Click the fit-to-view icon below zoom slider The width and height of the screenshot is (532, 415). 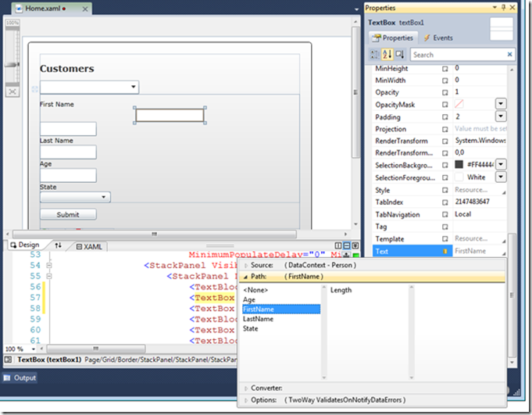click(x=12, y=91)
